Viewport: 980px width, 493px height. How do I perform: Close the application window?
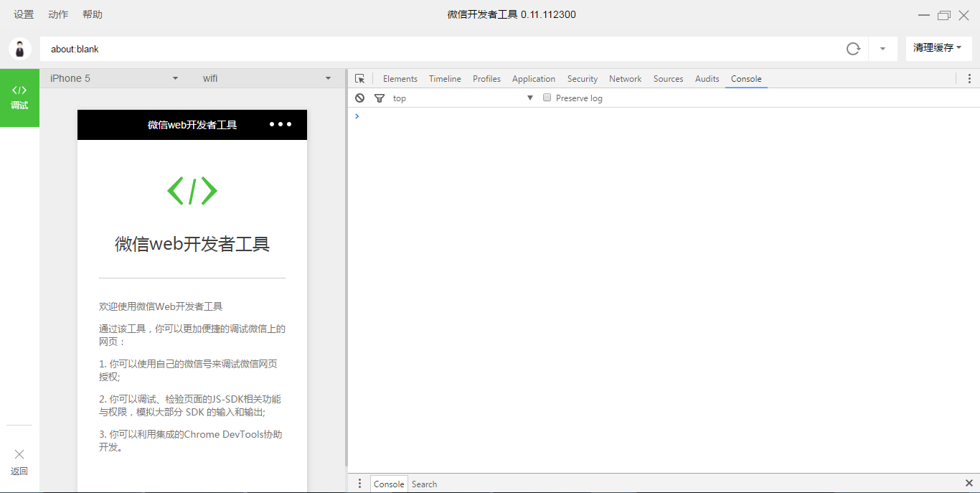point(963,15)
